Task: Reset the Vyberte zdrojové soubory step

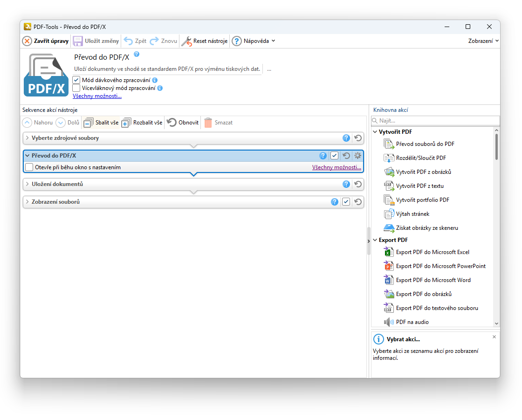Action: [x=358, y=138]
